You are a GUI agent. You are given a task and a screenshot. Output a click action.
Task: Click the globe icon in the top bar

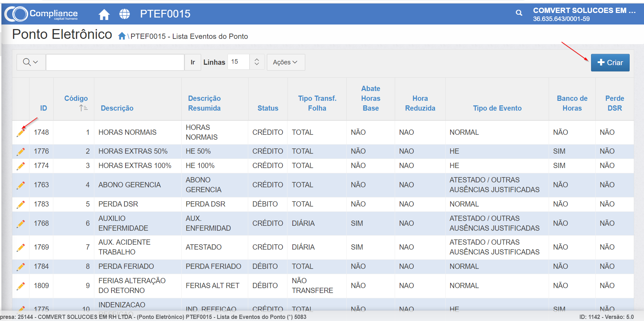pos(124,14)
